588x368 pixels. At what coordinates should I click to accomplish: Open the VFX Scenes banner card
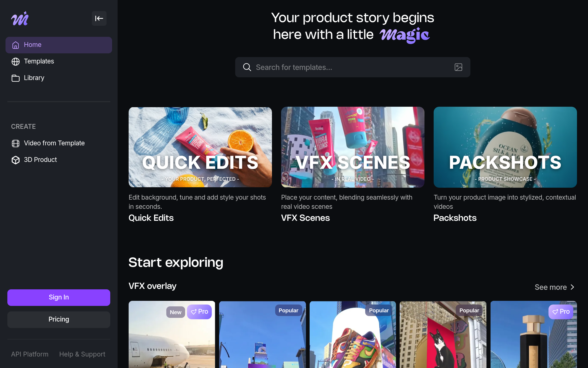click(x=353, y=147)
